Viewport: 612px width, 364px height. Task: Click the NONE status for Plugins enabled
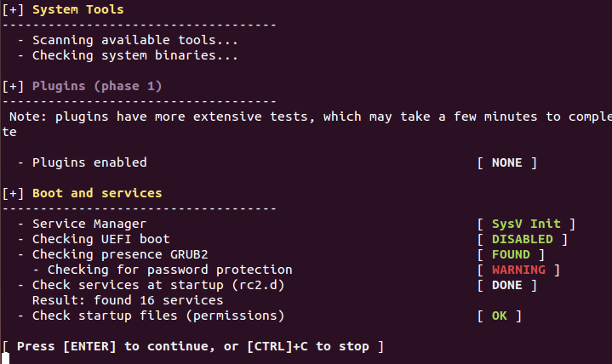point(507,162)
